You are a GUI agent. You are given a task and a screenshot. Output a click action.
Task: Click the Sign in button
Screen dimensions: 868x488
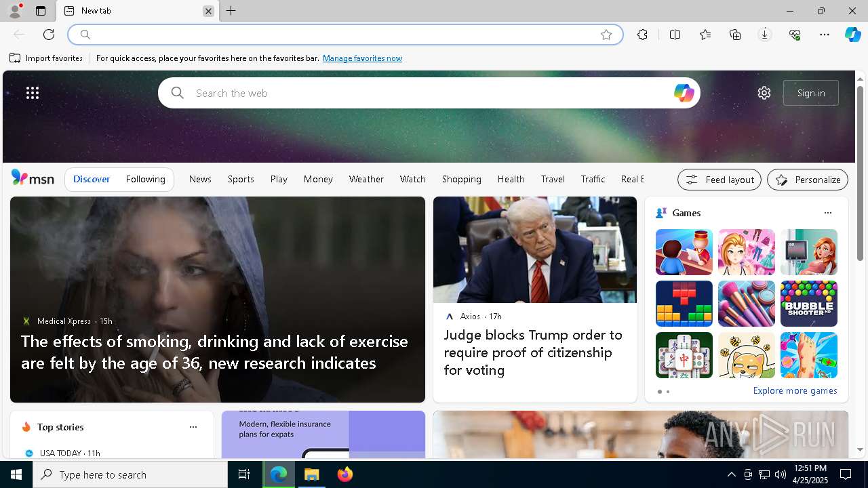(x=811, y=93)
